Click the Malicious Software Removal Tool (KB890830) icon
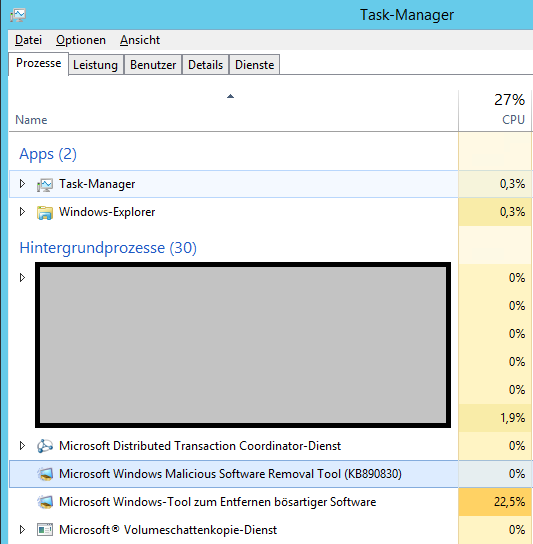Image resolution: width=533 pixels, height=544 pixels. click(45, 474)
